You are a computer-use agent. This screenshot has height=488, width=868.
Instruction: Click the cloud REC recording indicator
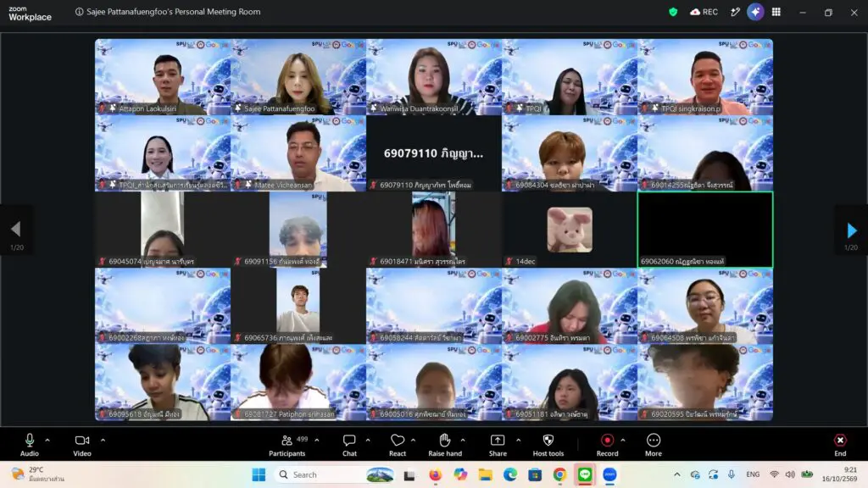pyautogui.click(x=704, y=12)
